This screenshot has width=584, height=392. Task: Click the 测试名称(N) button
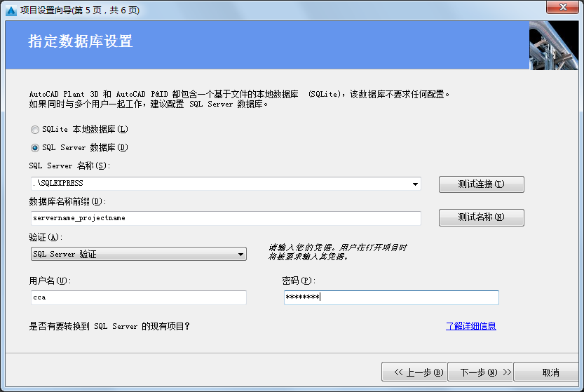[x=481, y=217]
